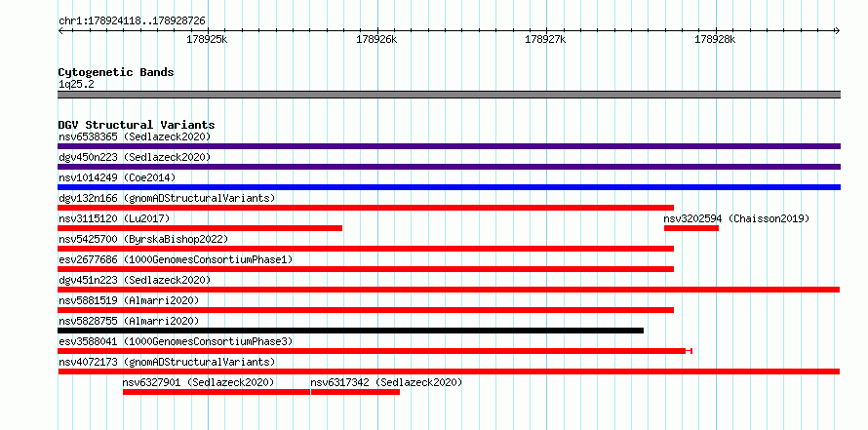Screen dimensions: 868x430
Task: Click the chr1:178924118..178928726 region label
Action: 132,21
